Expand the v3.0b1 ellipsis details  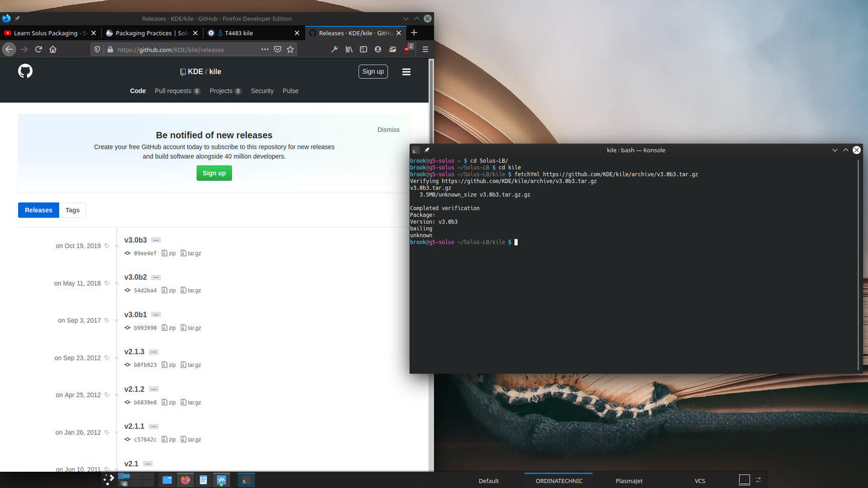[x=156, y=315]
